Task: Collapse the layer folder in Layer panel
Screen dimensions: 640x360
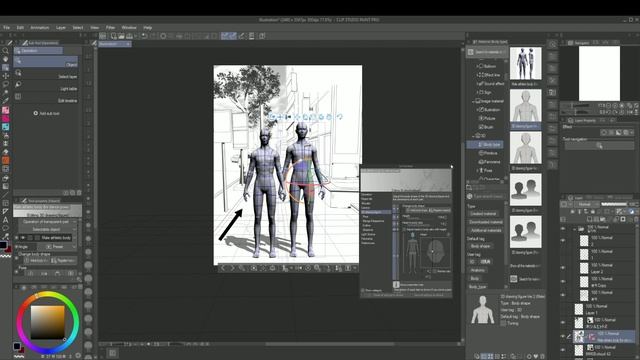Action: [574, 229]
